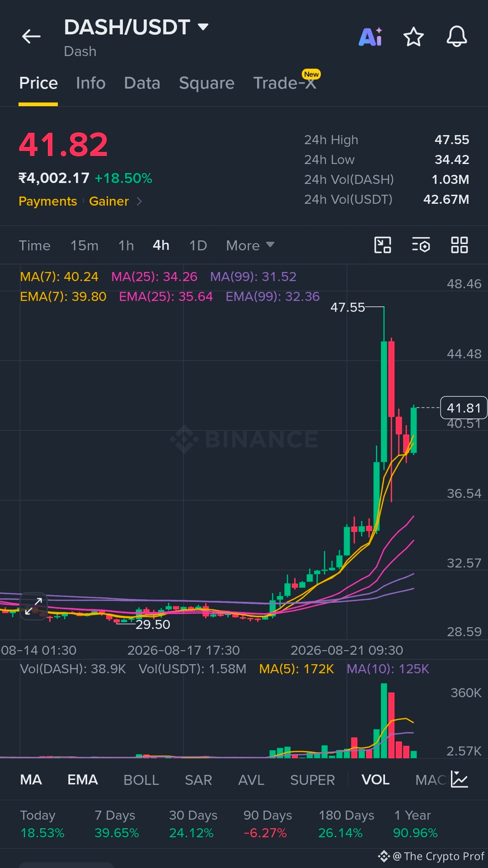Toggle the EMA indicator

tap(83, 780)
